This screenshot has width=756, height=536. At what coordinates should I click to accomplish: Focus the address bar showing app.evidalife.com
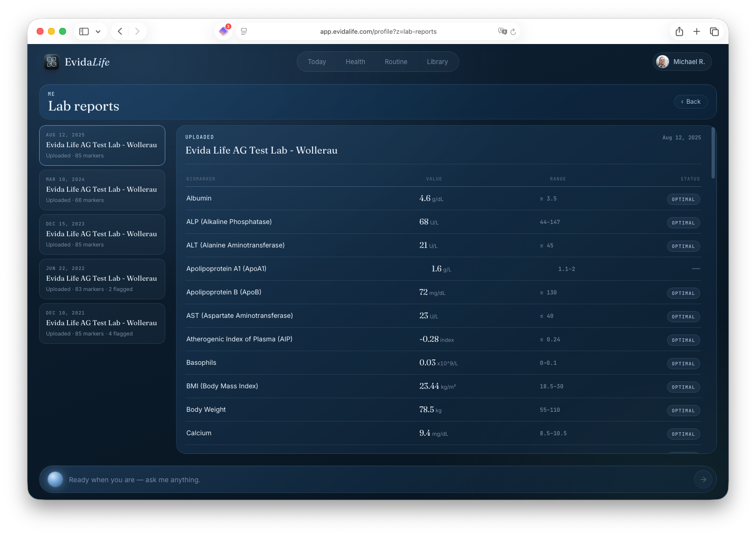pos(378,31)
